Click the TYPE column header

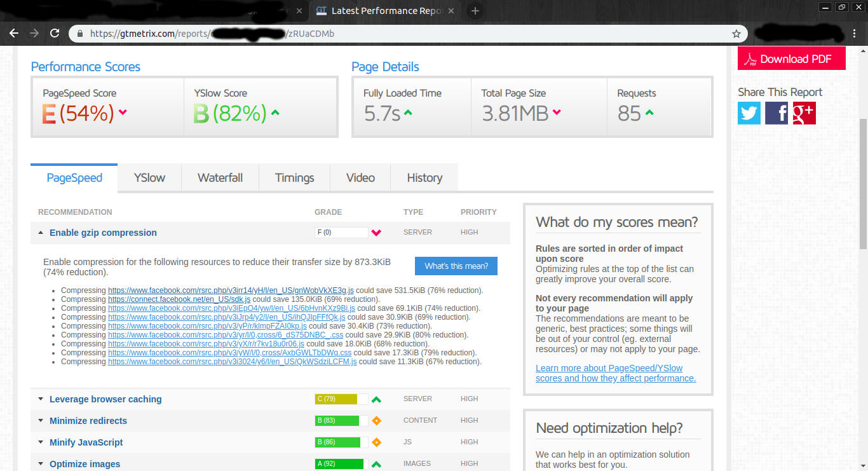414,212
